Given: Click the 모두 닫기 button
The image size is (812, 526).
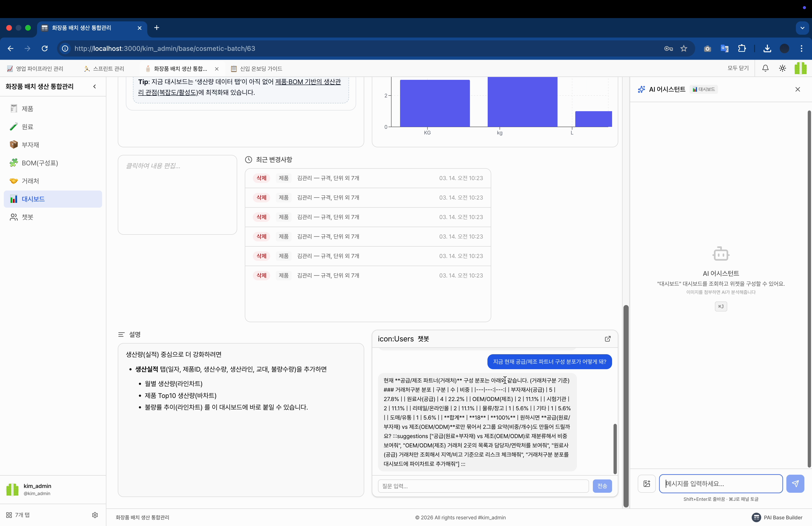Looking at the screenshot, I should [738, 68].
